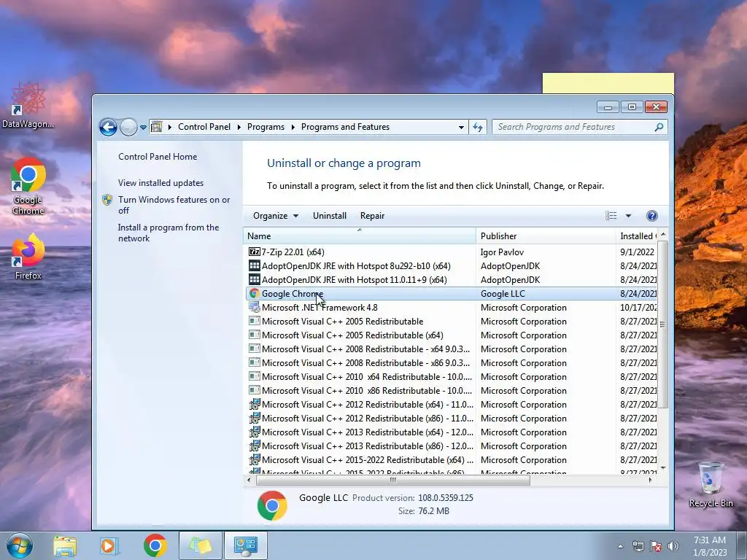This screenshot has width=747, height=560.
Task: Select Visual C++ 2008 Redistributable x86 row
Action: [452, 363]
